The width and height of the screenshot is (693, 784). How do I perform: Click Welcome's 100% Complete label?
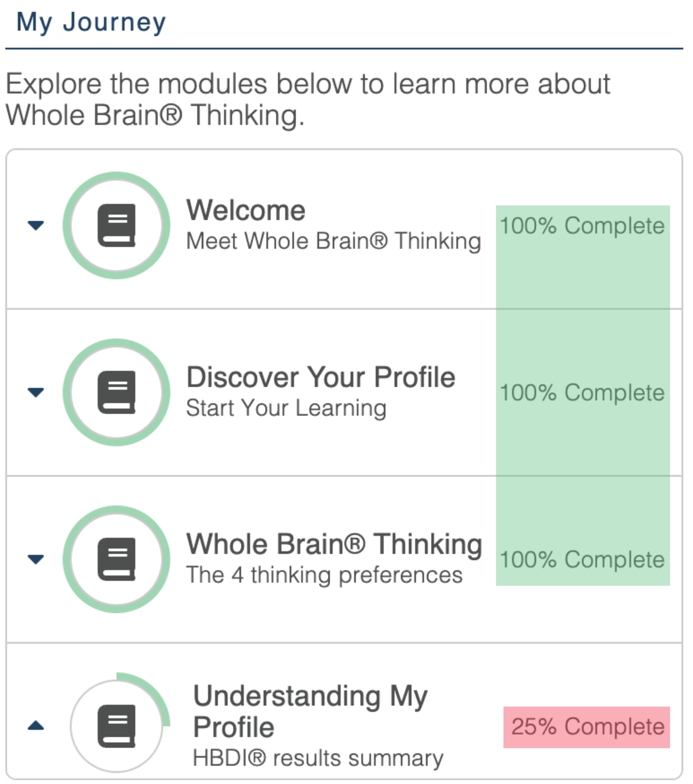pos(582,226)
